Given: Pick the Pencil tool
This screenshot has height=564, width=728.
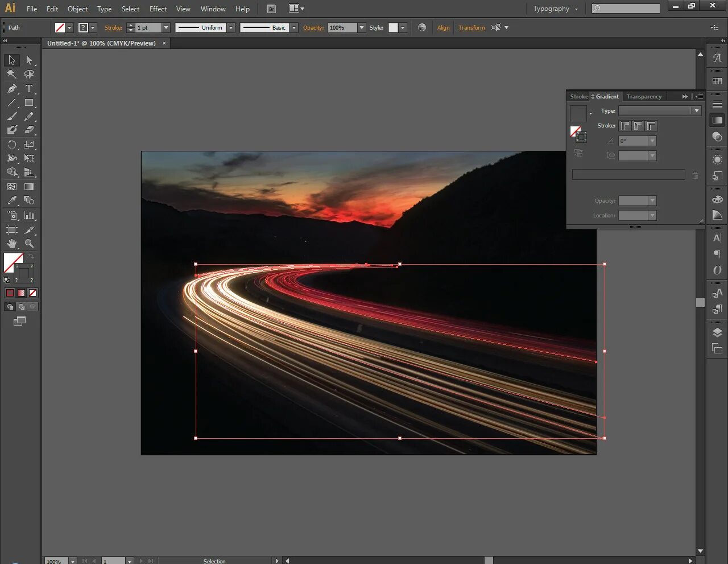Looking at the screenshot, I should [x=29, y=116].
